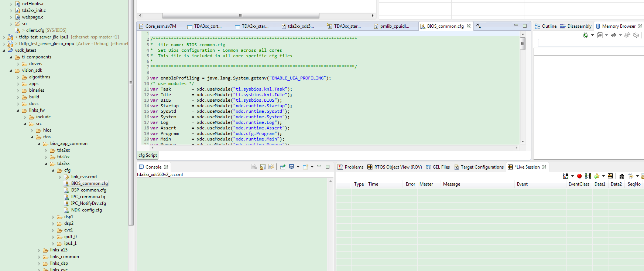Close the Live Session tab
Image resolution: width=644 pixels, height=271 pixels.
click(x=544, y=167)
